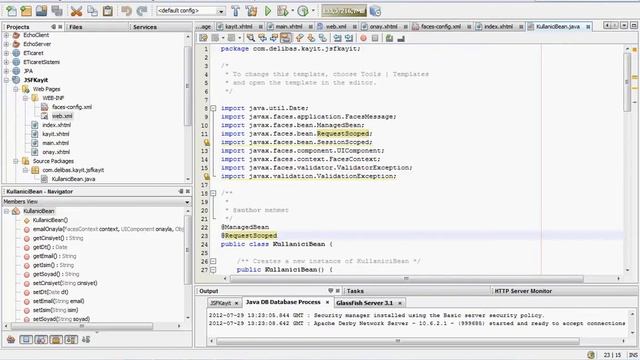The width and height of the screenshot is (640, 360).
Task: Collapse the JSFKayit project node
Action: [x=6, y=80]
